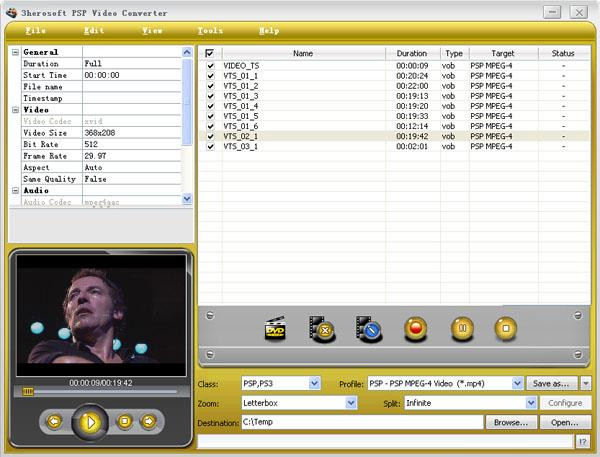
Task: Collapse the Audio property group
Action: [x=15, y=190]
